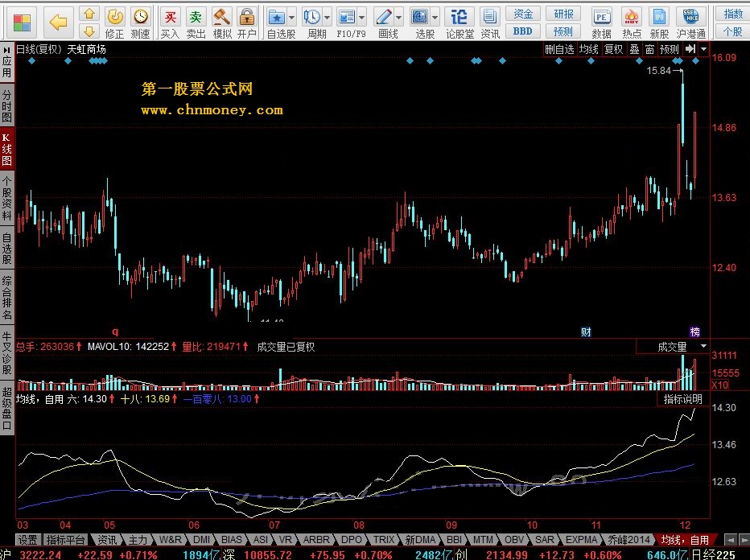750x560 pixels.
Task: Open 论股堂 forum
Action: tap(459, 23)
